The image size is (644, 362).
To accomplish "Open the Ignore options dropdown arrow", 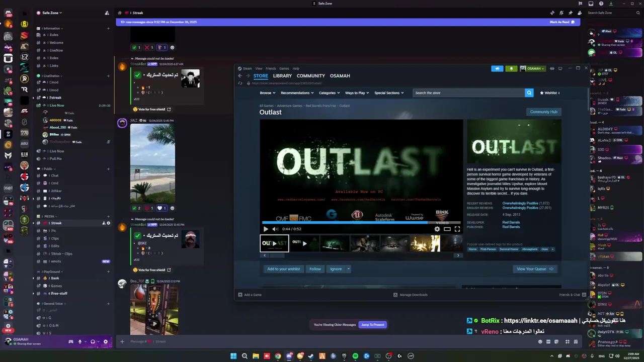I will coord(348,269).
